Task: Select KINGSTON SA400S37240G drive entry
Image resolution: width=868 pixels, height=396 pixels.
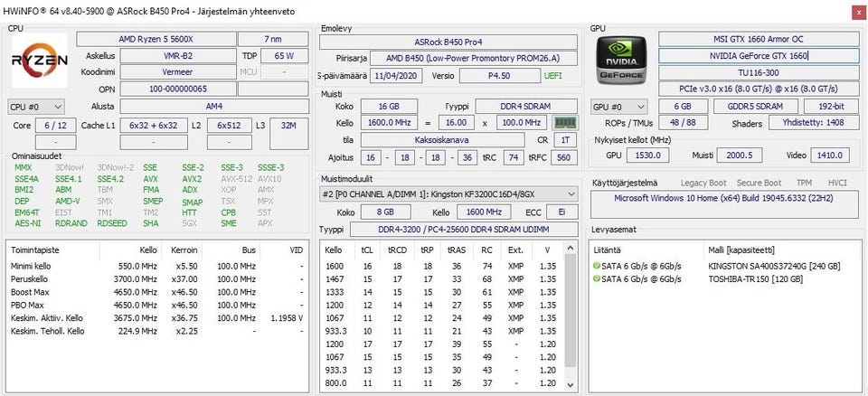Action: pyautogui.click(x=725, y=266)
